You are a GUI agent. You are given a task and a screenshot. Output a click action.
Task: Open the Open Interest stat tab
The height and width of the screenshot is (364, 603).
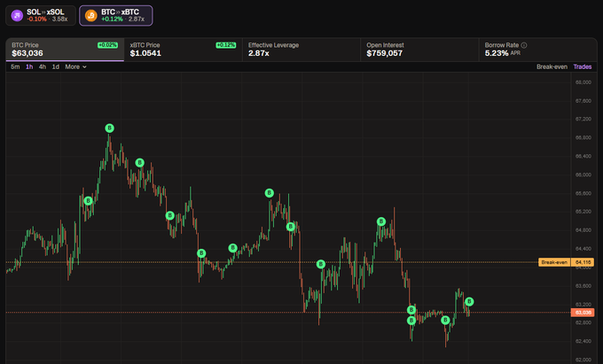click(419, 50)
